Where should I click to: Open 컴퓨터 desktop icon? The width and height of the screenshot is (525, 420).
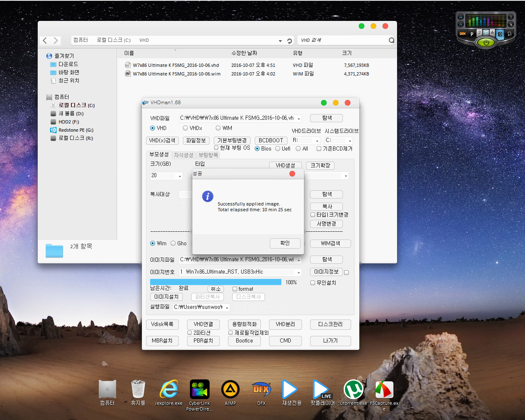107,393
